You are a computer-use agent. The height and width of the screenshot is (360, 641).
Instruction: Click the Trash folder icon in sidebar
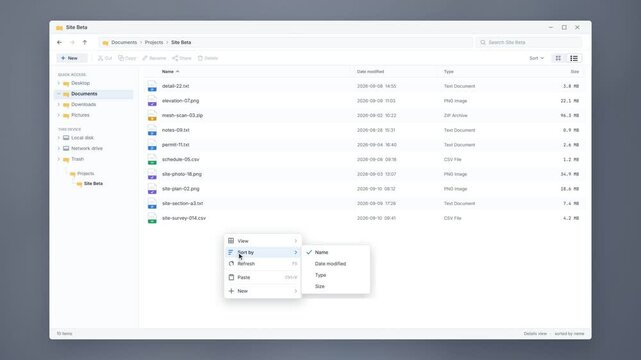click(x=66, y=159)
